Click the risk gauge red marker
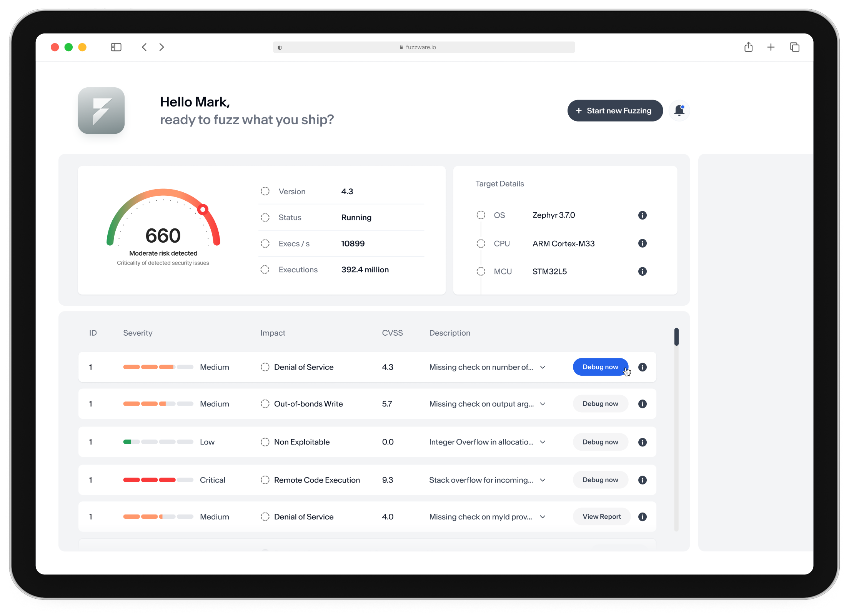Image resolution: width=849 pixels, height=616 pixels. (x=203, y=210)
